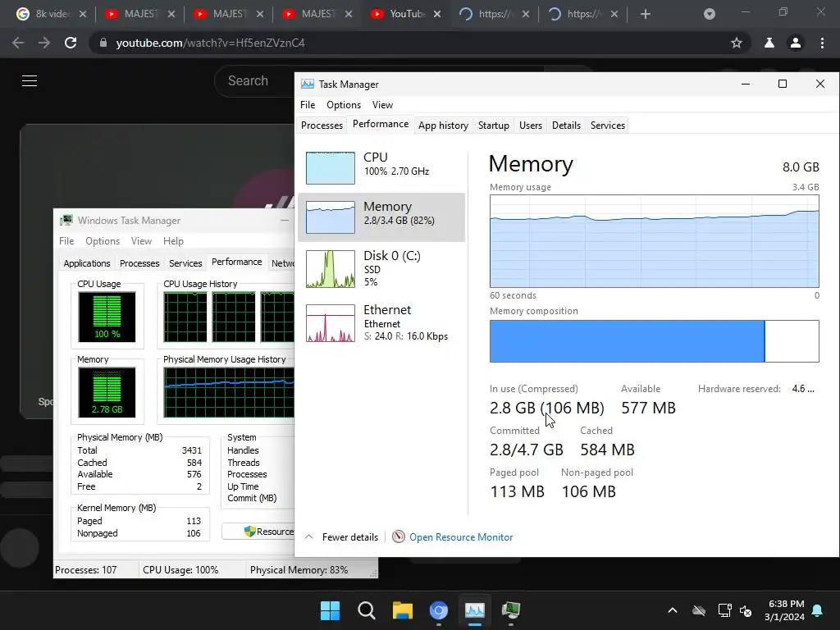Select Memory item in performance sidebar

point(381,217)
